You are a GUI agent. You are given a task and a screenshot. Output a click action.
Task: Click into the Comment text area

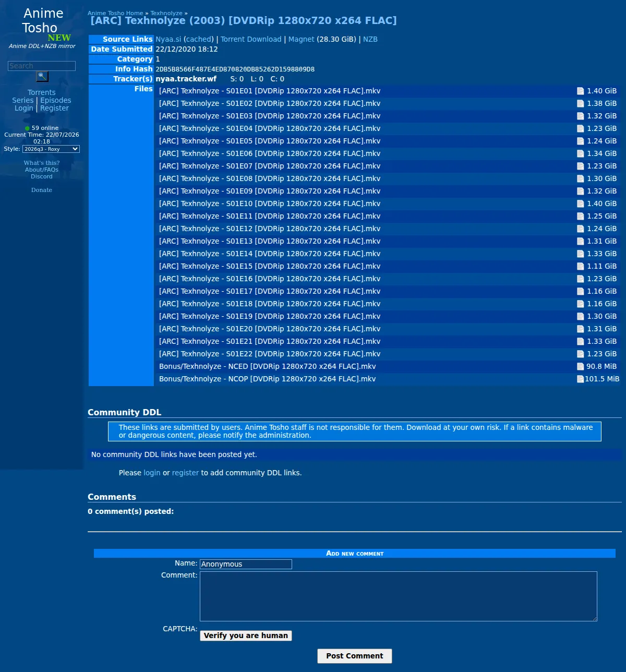pyautogui.click(x=399, y=596)
